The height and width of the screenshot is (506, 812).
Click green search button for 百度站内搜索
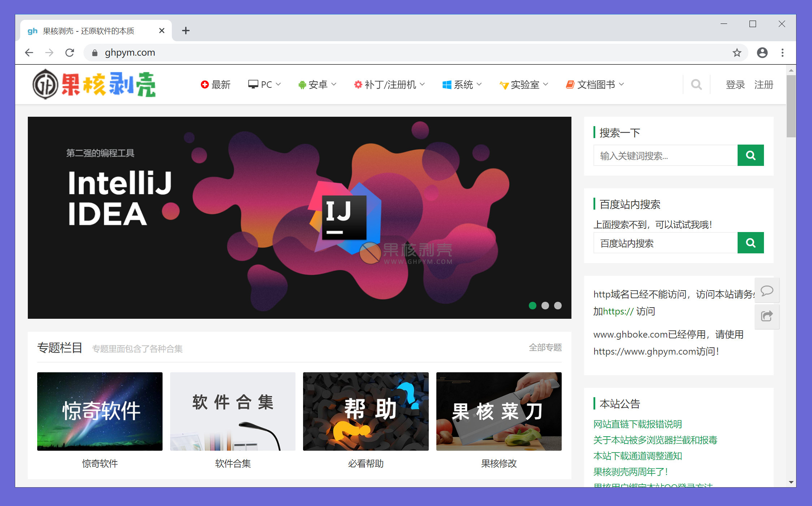pyautogui.click(x=751, y=243)
